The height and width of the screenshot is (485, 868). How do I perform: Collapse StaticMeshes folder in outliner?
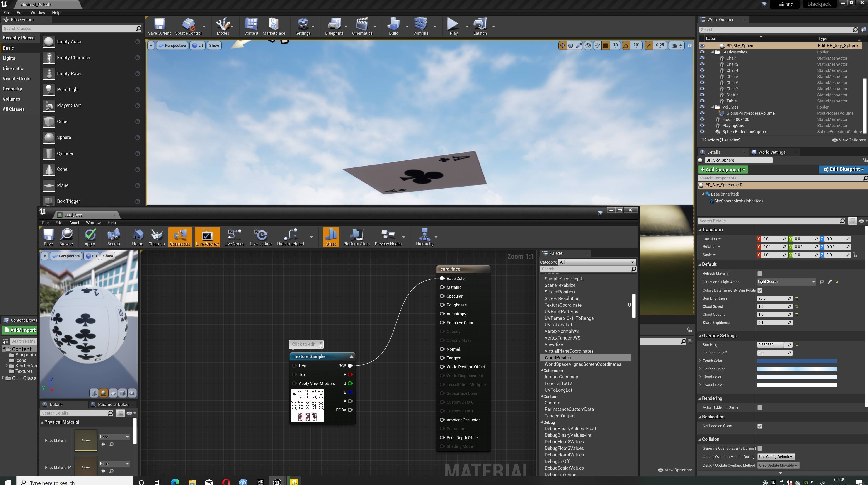coord(713,52)
